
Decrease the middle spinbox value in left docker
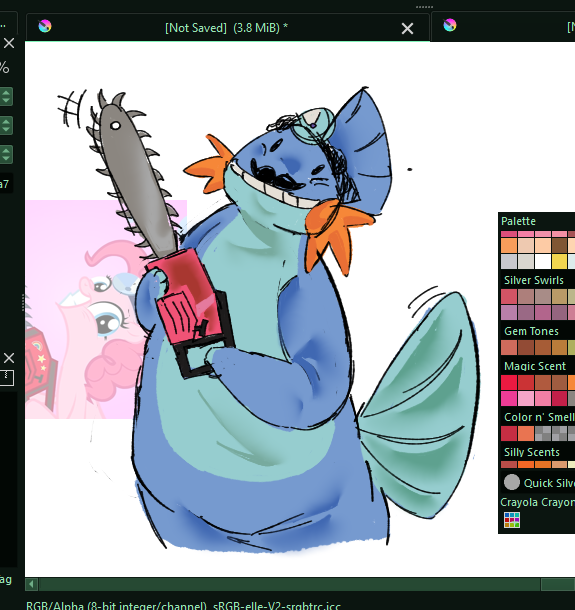[6, 130]
